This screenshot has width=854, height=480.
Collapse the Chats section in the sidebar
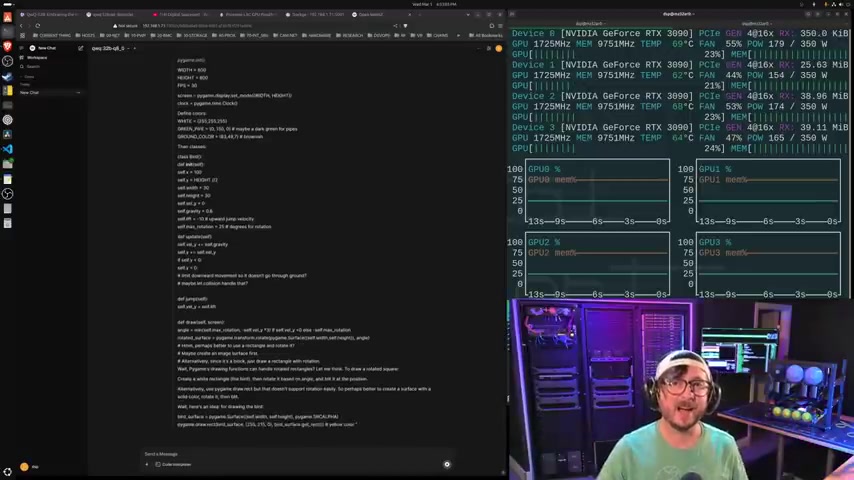28,77
